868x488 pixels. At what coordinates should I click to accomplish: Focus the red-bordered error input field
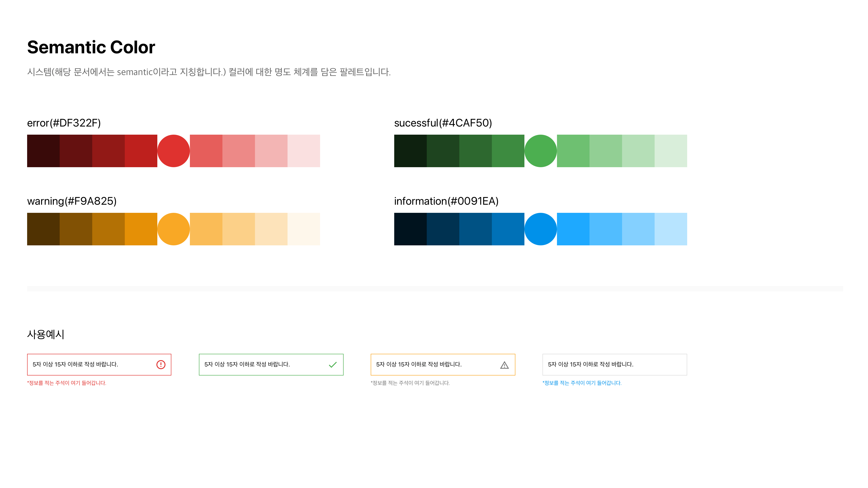tap(99, 364)
